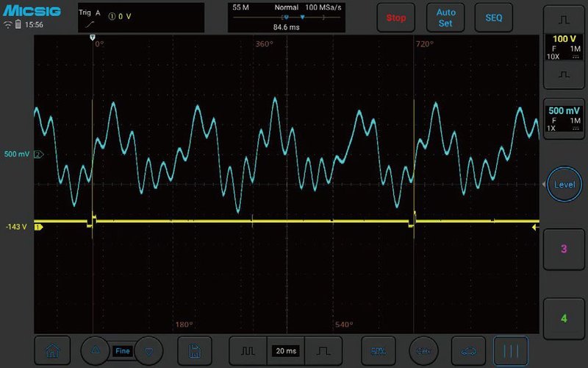Open the 20 ms timebase selector
The height and width of the screenshot is (368, 588).
point(286,351)
